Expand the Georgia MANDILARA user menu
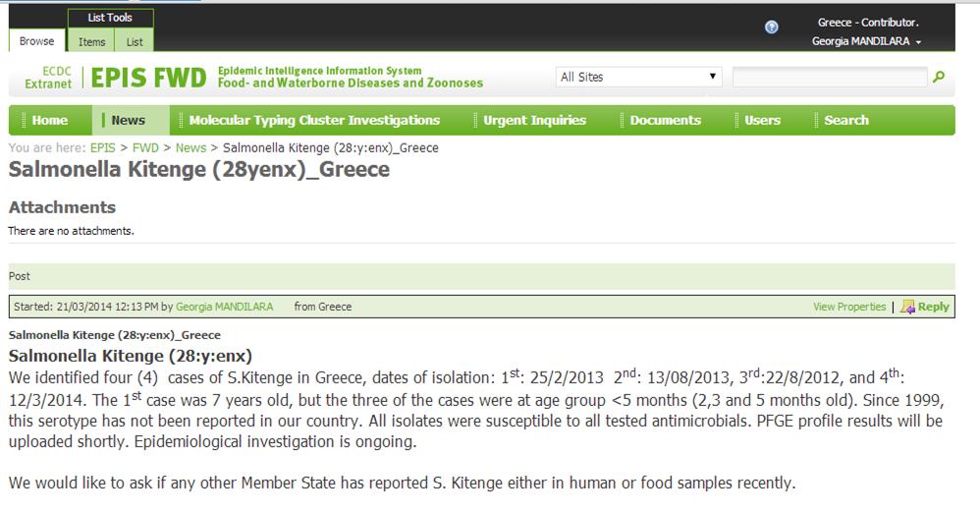Image resolution: width=980 pixels, height=513 pixels. 866,41
